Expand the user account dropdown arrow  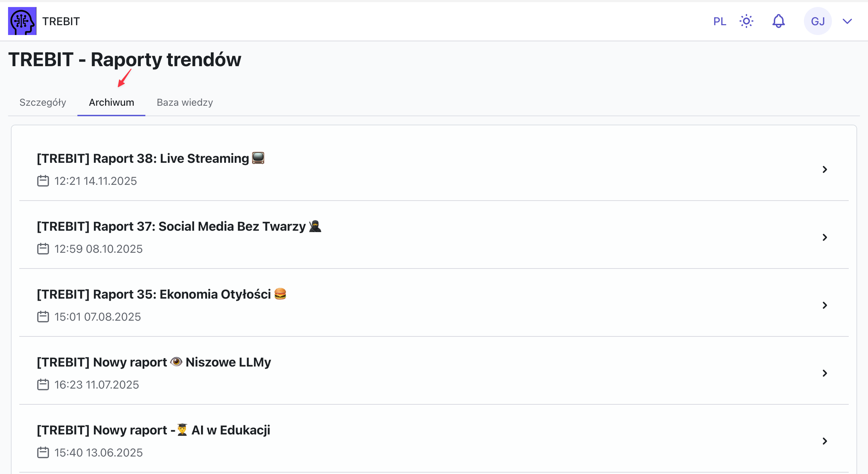847,21
